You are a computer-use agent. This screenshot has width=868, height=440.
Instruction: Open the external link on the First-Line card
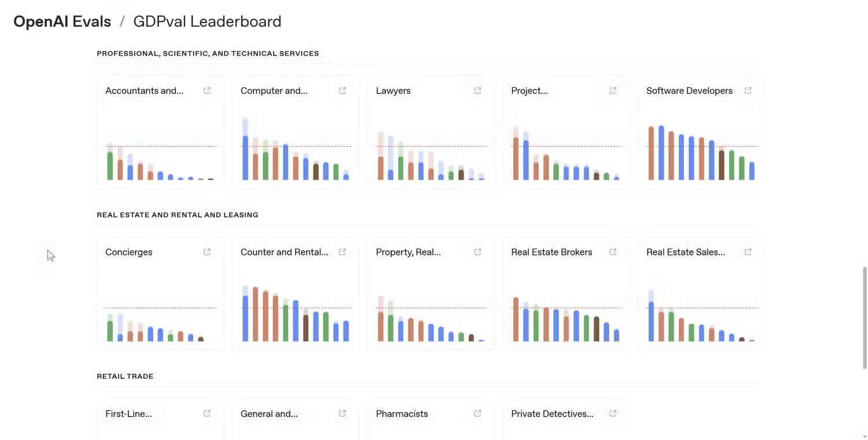point(207,413)
